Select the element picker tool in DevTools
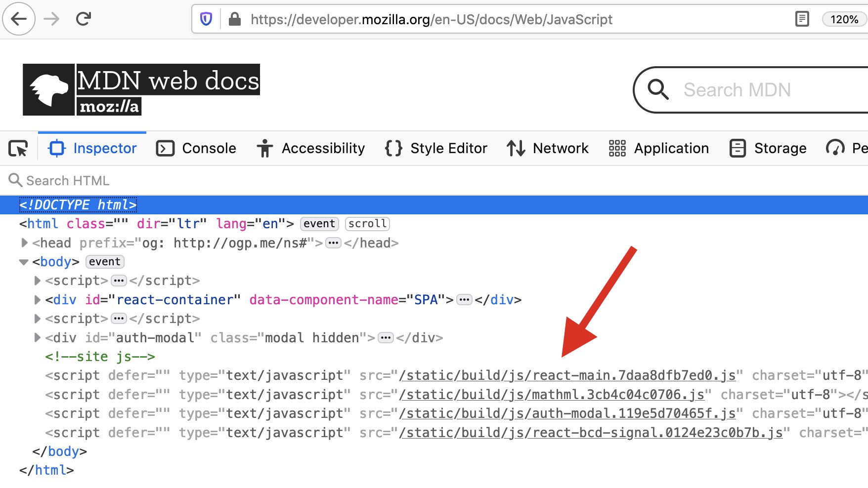Screen dimensions: 868x488 [x=18, y=148]
